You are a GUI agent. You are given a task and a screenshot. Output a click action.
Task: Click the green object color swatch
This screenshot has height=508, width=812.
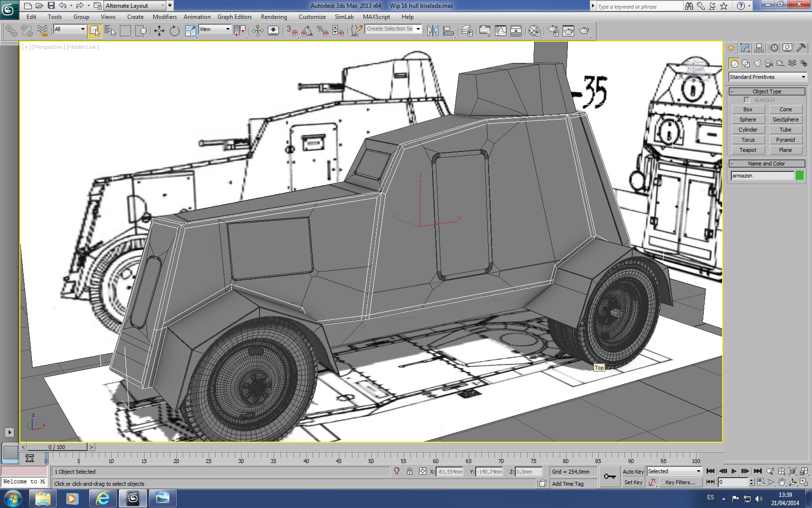point(800,176)
